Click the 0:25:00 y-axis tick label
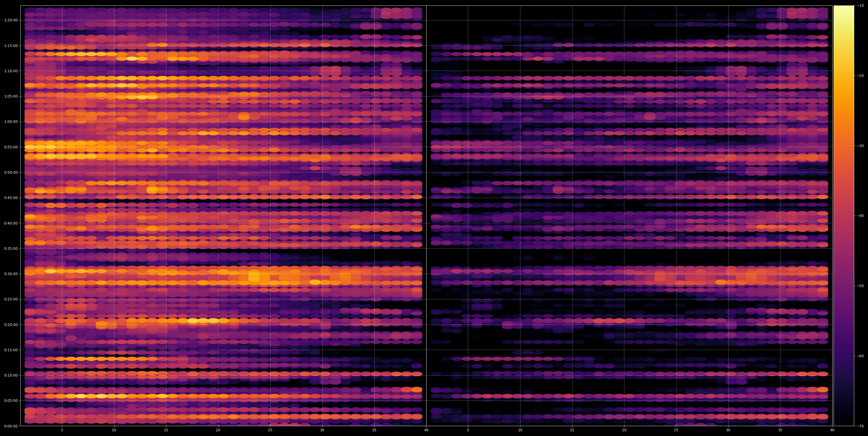 coord(11,299)
